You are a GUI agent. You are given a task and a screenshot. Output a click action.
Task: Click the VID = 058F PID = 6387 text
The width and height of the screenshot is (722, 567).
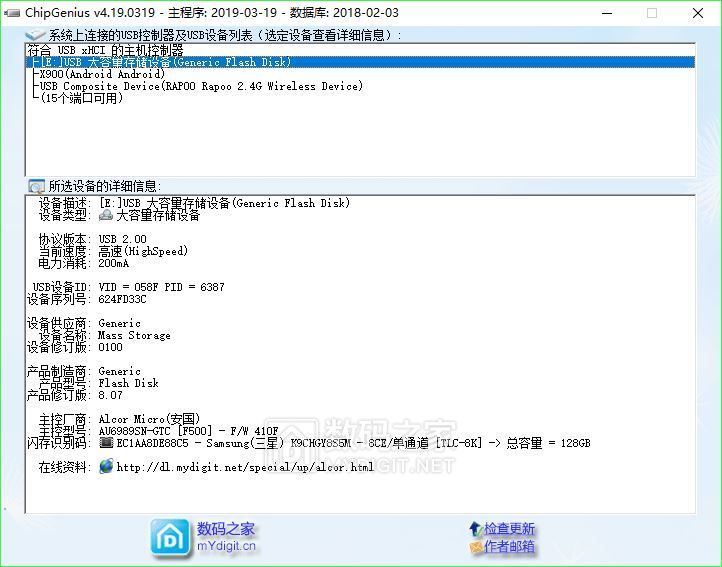[x=161, y=287]
